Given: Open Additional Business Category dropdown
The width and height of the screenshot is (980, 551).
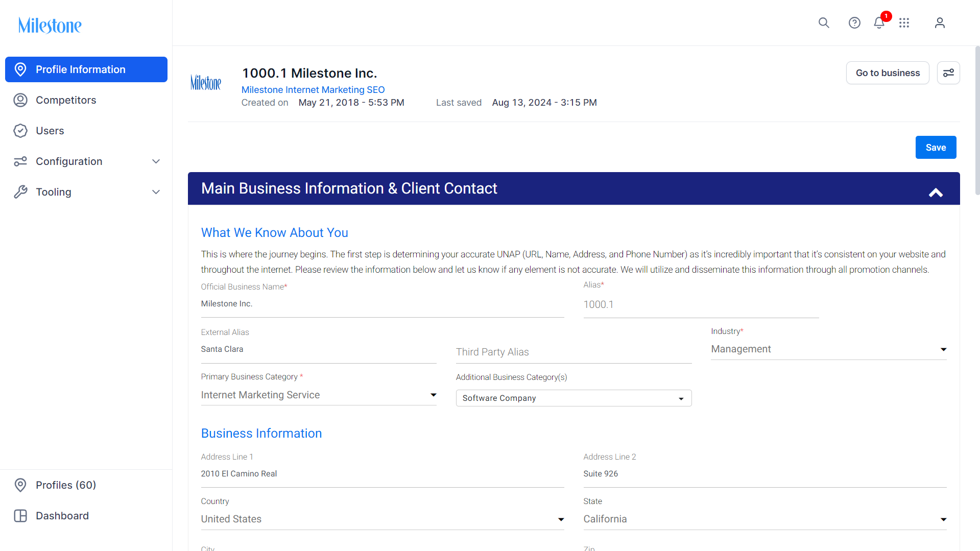Looking at the screenshot, I should pos(573,398).
